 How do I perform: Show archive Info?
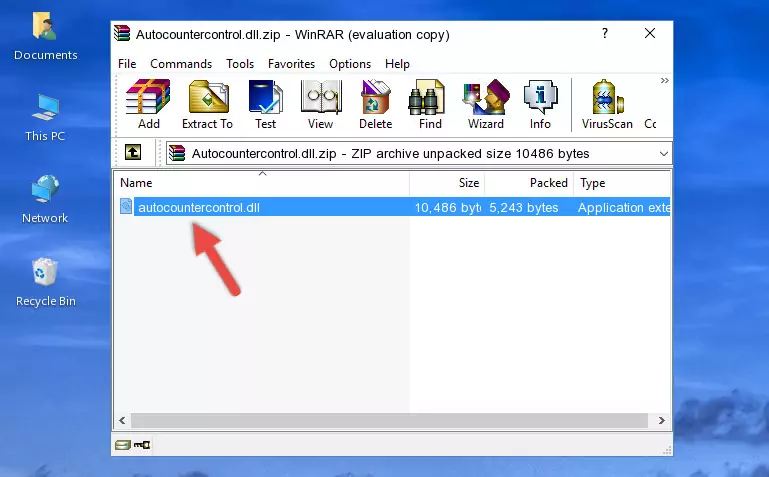(x=540, y=104)
